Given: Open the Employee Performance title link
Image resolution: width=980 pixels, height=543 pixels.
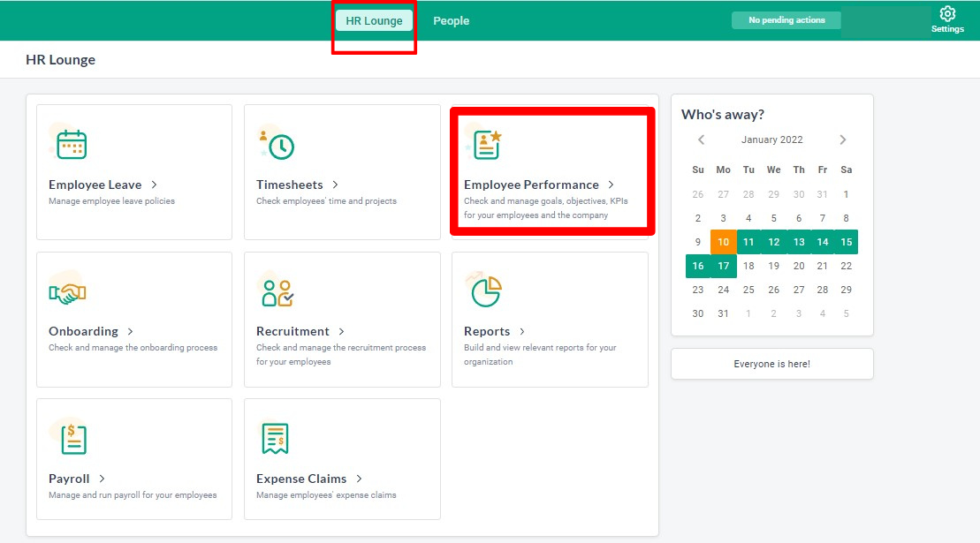Looking at the screenshot, I should tap(531, 185).
